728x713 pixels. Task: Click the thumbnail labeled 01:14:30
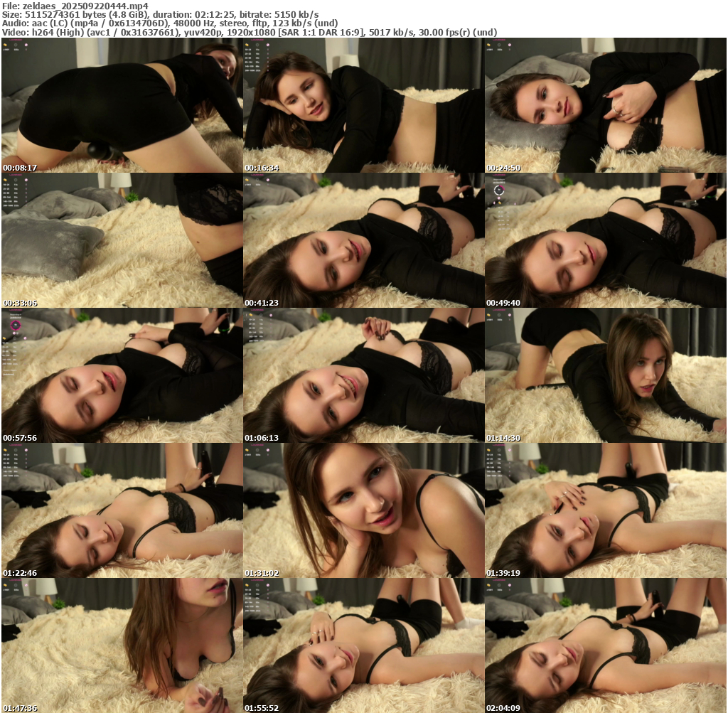tap(605, 375)
